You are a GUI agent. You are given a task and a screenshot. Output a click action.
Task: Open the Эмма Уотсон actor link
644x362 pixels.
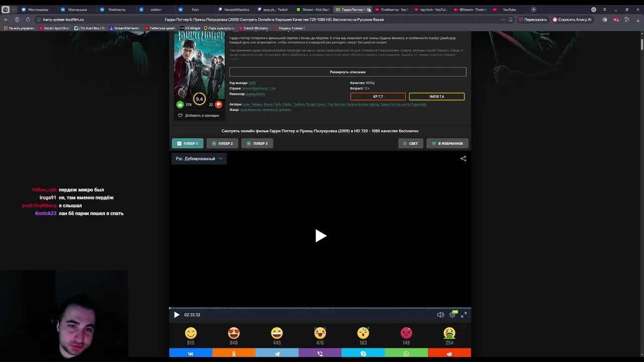tap(390, 105)
